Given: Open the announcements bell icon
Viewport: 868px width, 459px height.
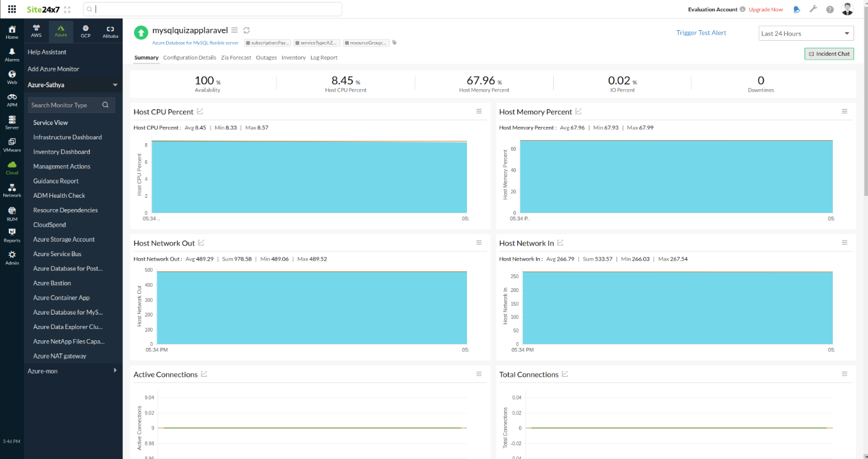Looking at the screenshot, I should tap(797, 9).
